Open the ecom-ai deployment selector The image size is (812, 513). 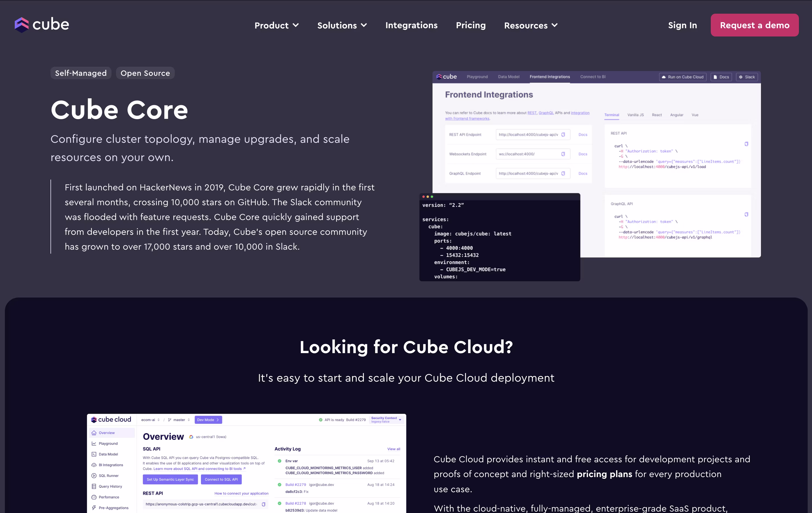click(x=150, y=420)
